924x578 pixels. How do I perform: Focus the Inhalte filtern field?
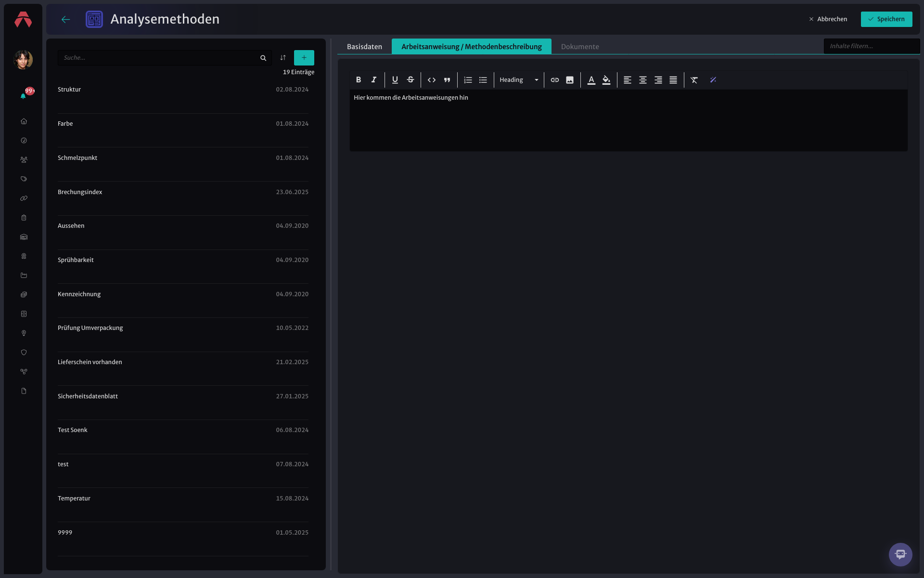click(x=872, y=46)
